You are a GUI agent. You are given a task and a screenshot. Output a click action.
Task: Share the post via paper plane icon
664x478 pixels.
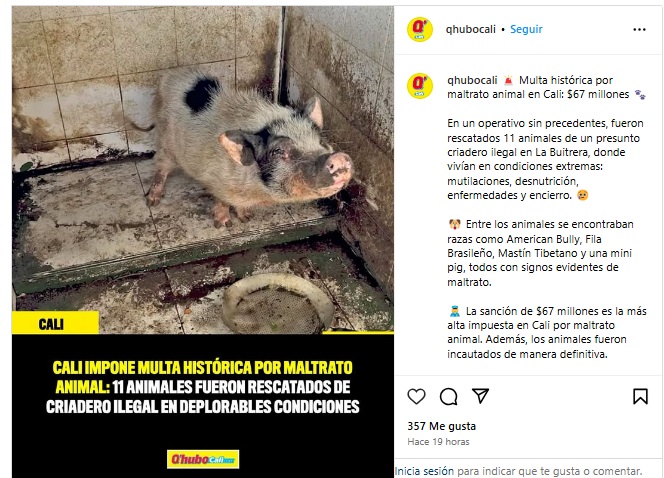click(480, 395)
